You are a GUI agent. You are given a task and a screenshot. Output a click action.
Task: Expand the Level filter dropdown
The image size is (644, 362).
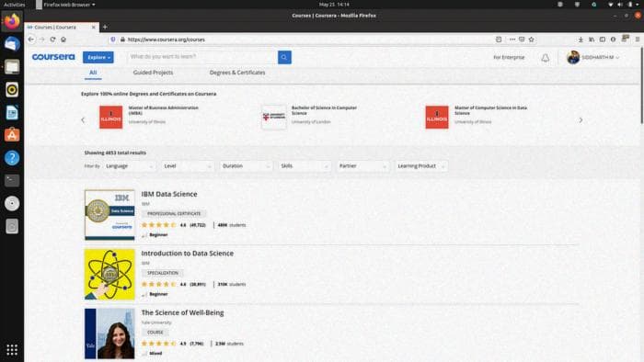coord(188,166)
